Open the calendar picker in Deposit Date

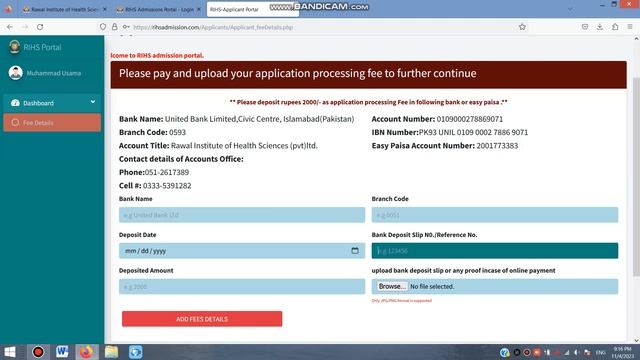pos(355,251)
